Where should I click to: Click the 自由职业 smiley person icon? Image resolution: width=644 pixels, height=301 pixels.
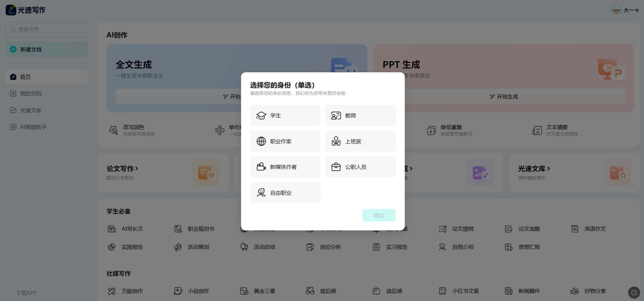(x=261, y=193)
